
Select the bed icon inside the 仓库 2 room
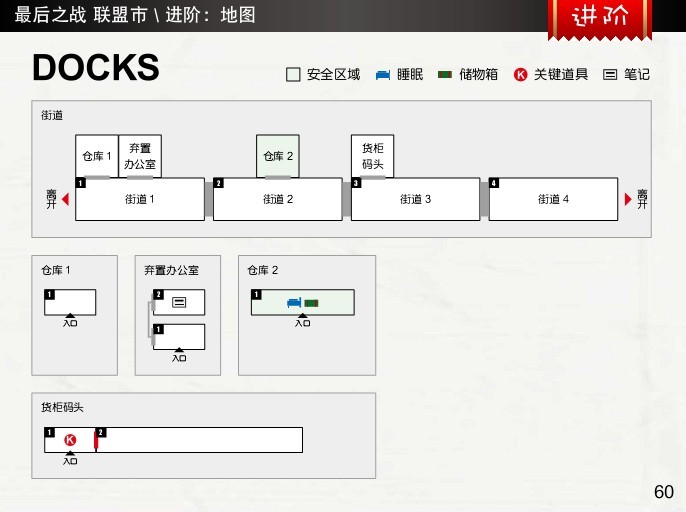click(294, 302)
